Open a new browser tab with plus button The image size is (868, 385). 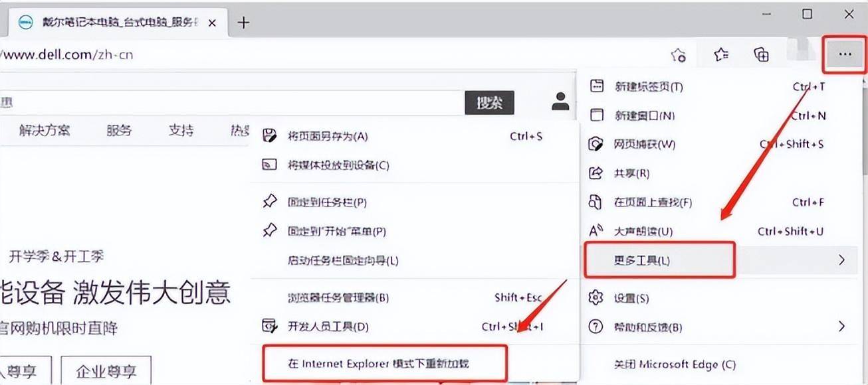coord(243,23)
